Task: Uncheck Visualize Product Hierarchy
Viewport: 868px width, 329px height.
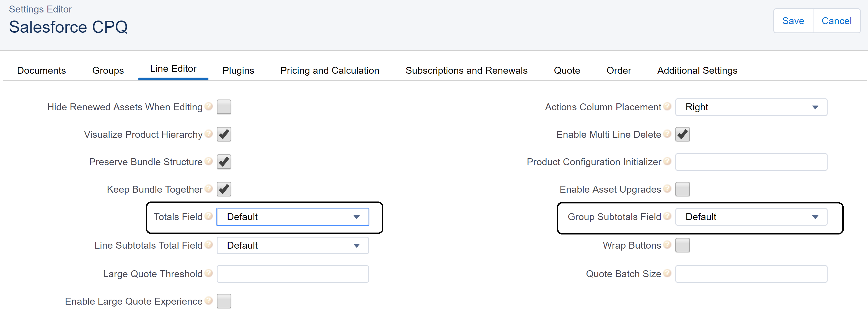Action: (x=224, y=134)
